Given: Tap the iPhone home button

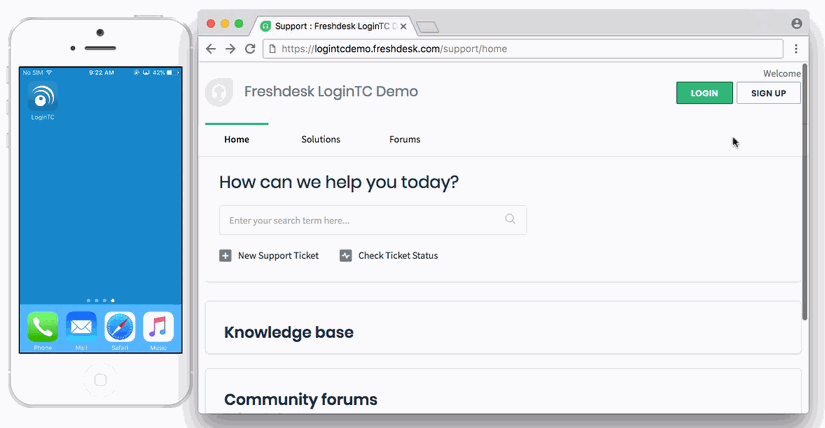Looking at the screenshot, I should point(100,380).
